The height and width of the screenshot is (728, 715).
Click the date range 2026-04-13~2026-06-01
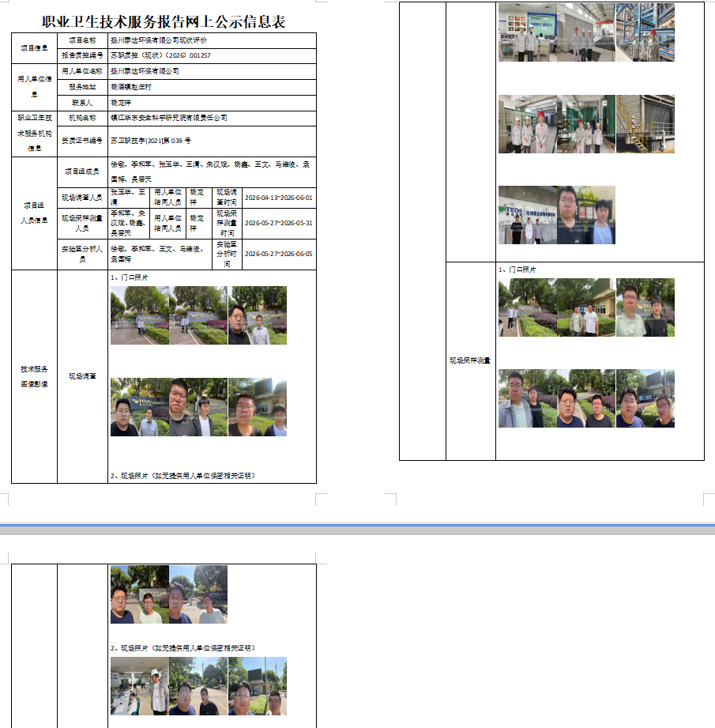click(278, 198)
